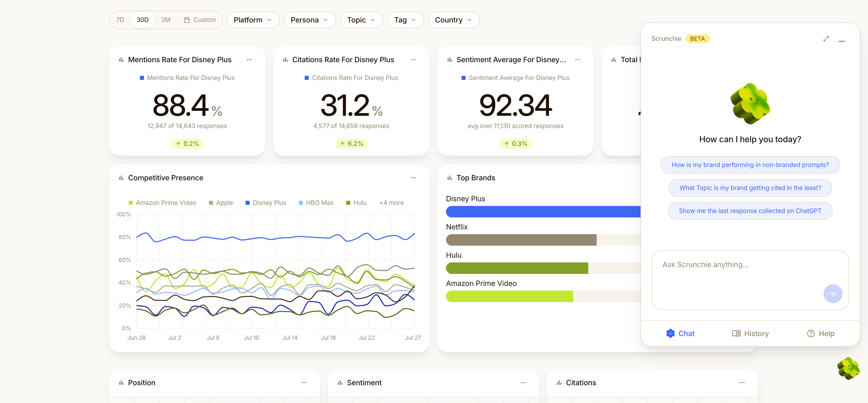Click the Citations Rate chart icon
Image resolution: width=868 pixels, height=403 pixels.
pos(285,60)
